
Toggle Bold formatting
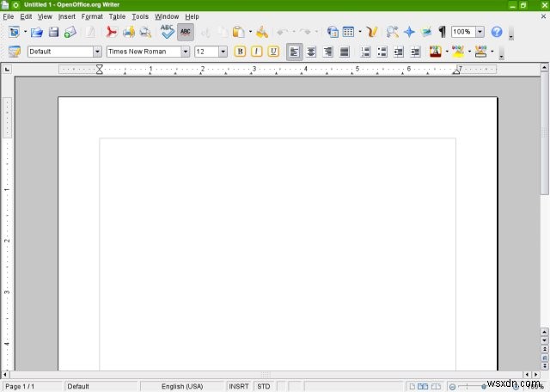[240, 52]
